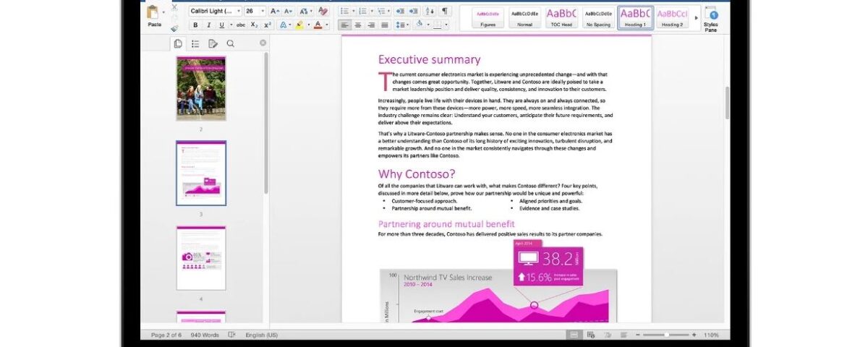Select Center paragraph alignment

point(358,25)
